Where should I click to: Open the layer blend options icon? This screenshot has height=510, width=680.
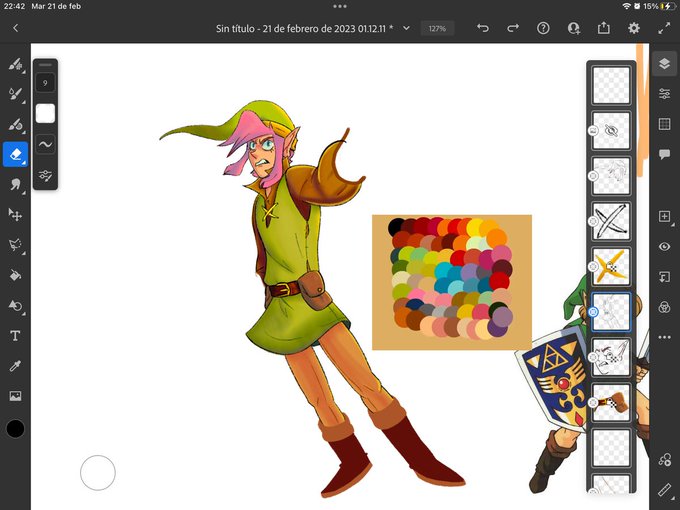pyautogui.click(x=664, y=307)
